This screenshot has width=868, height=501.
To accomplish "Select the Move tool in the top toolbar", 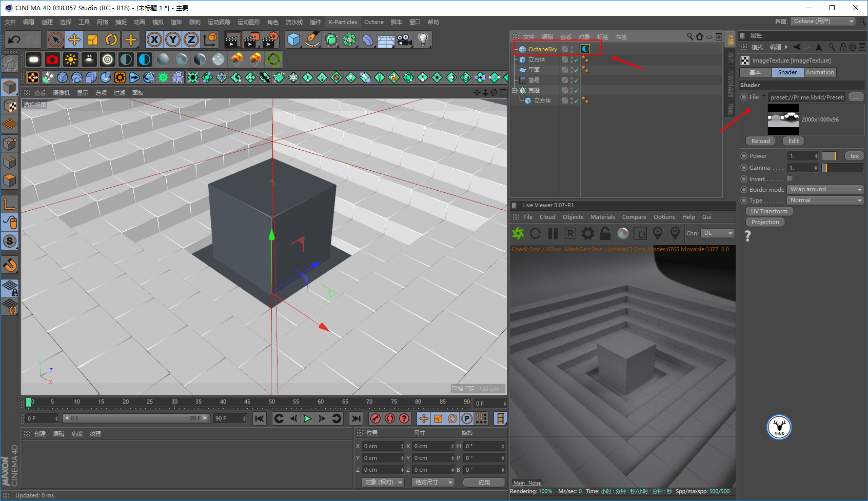I will click(74, 39).
